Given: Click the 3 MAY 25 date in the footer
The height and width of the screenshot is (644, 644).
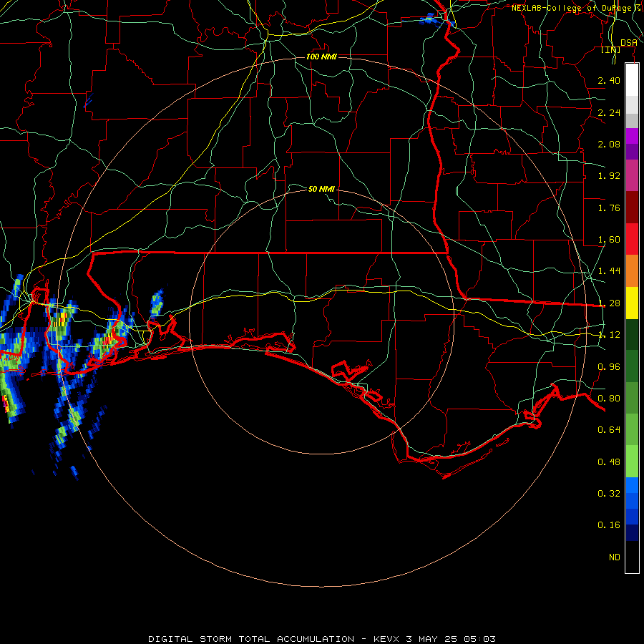Looking at the screenshot, I should 431,639.
